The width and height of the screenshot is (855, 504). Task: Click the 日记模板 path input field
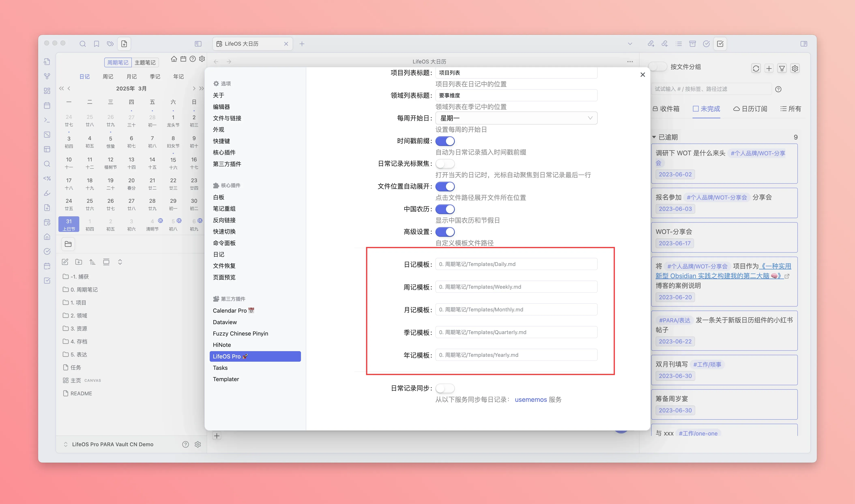[x=516, y=264]
